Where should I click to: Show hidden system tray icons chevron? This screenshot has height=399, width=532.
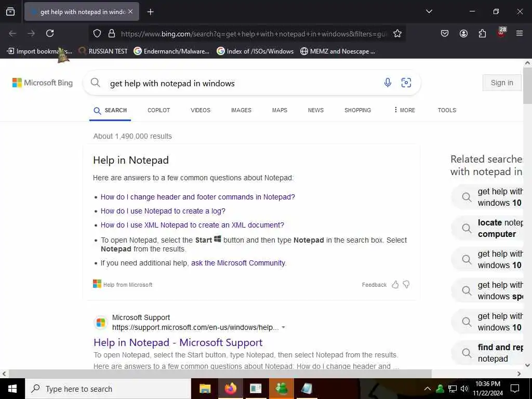pos(428,389)
